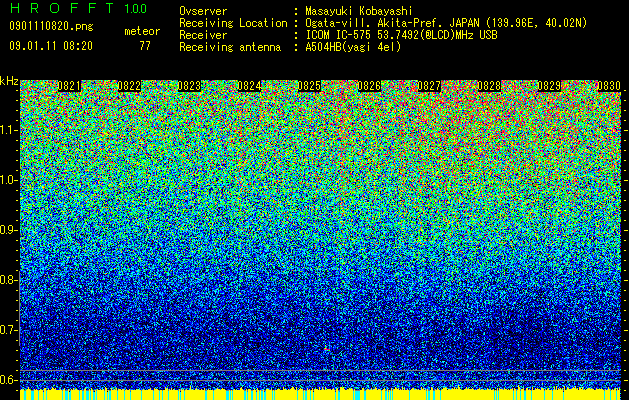Select the observer name Masayuki Kobayashi
This screenshot has height=400, width=629.
point(359,11)
